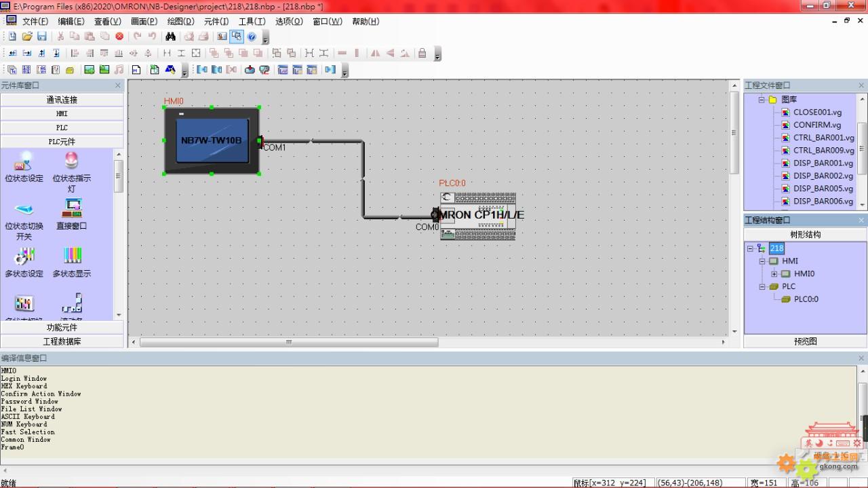Viewport: 868px width, 488px height.
Task: Switch to the HMI component category
Action: click(62, 114)
